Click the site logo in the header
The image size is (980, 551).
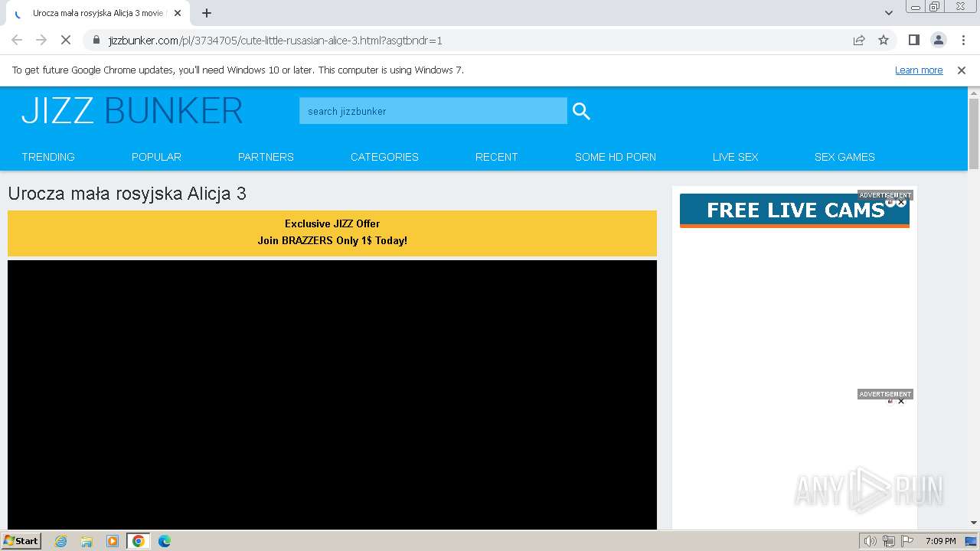(132, 111)
